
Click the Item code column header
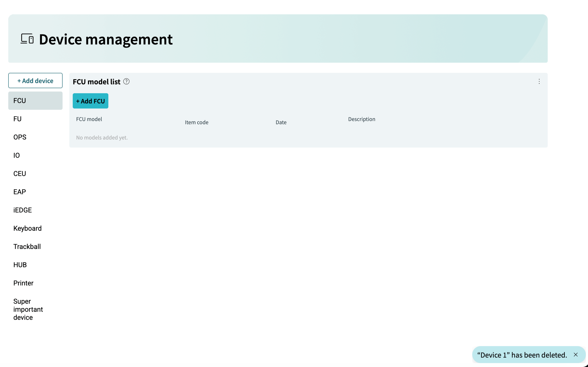tap(197, 122)
